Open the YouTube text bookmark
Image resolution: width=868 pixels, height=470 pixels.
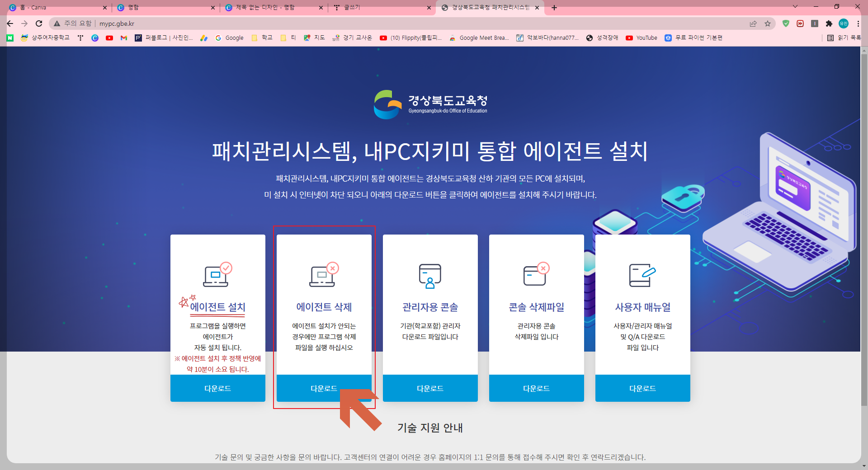coord(642,38)
